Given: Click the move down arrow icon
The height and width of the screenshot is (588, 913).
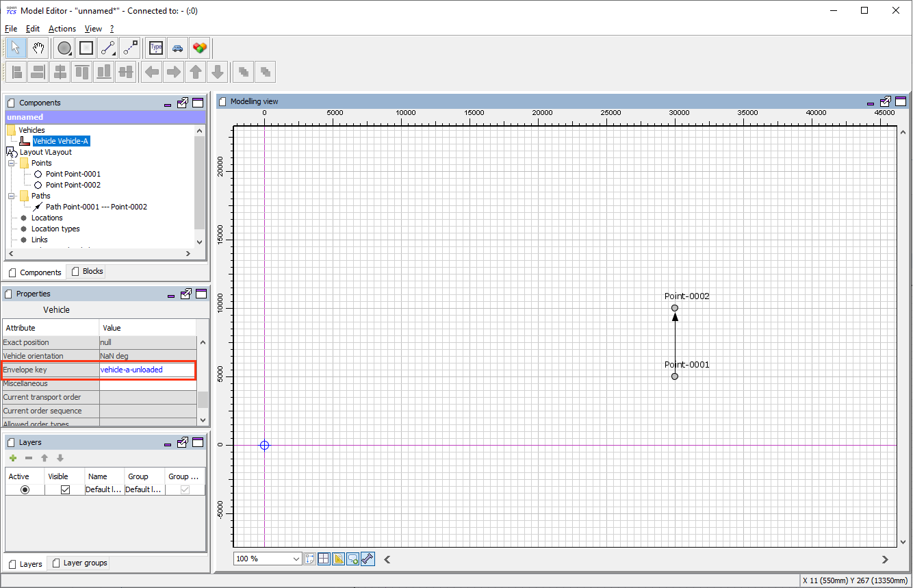Looking at the screenshot, I should click(218, 71).
